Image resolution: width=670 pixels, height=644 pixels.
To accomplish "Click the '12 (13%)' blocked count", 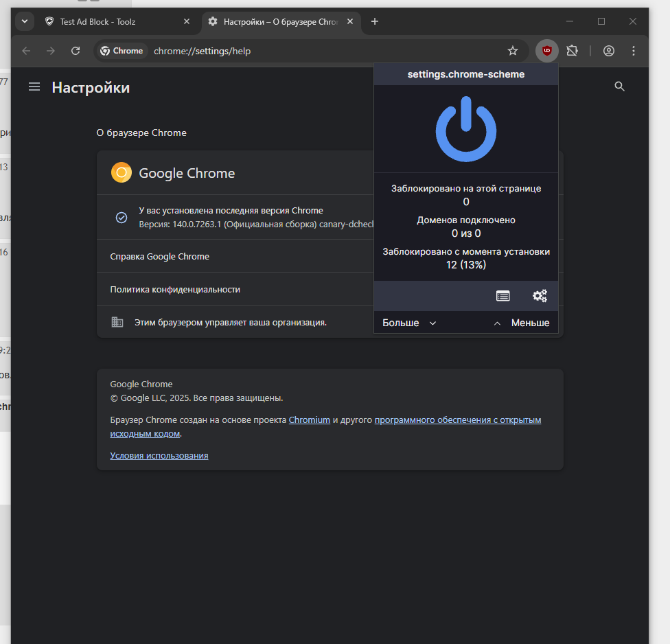I will tap(465, 265).
